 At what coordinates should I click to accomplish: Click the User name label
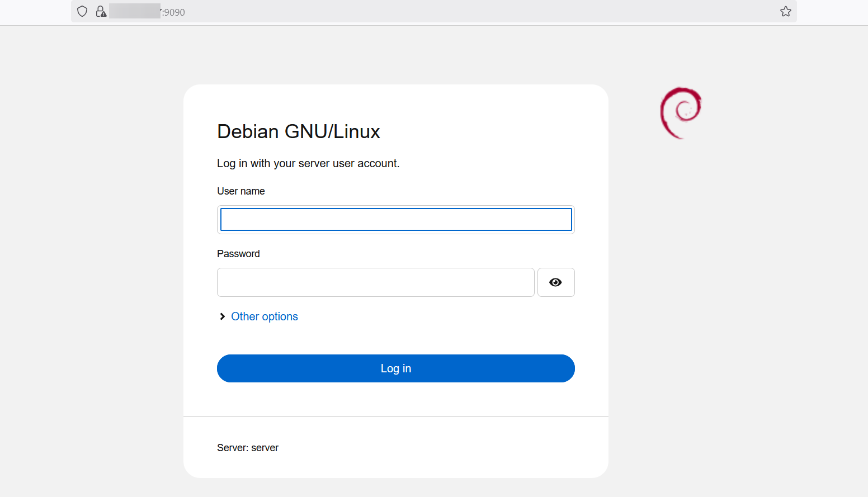241,191
